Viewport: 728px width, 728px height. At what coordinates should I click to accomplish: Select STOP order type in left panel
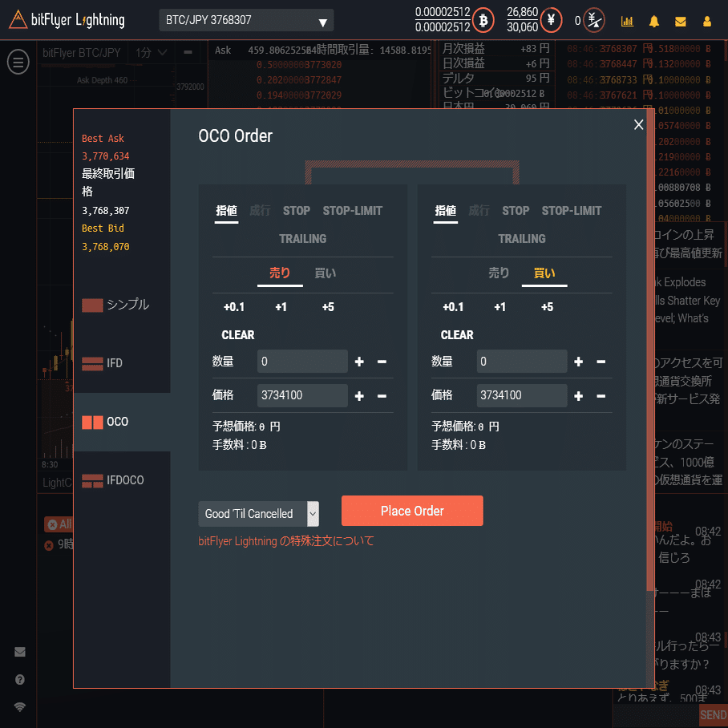296,211
